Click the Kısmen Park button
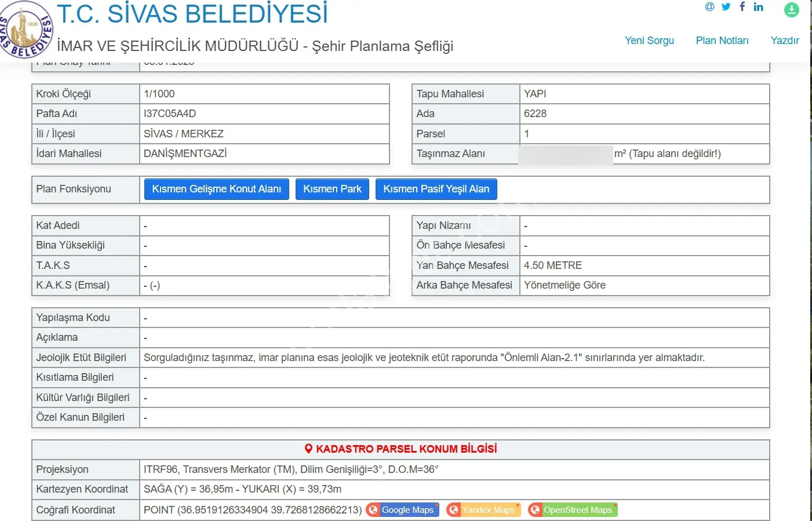 [x=332, y=189]
